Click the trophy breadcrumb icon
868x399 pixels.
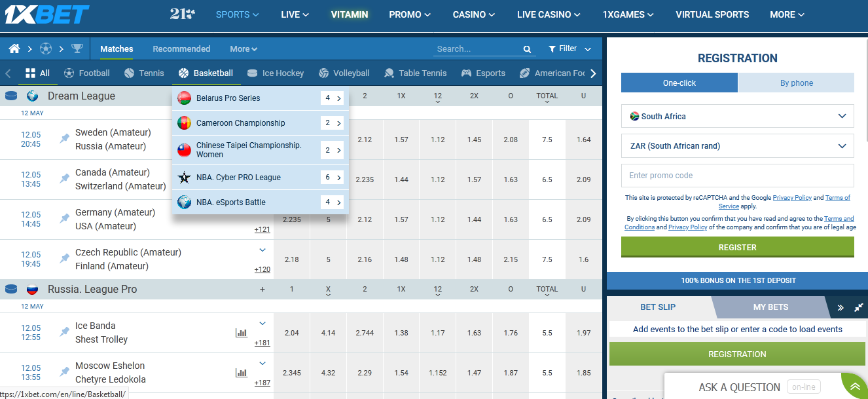(77, 48)
